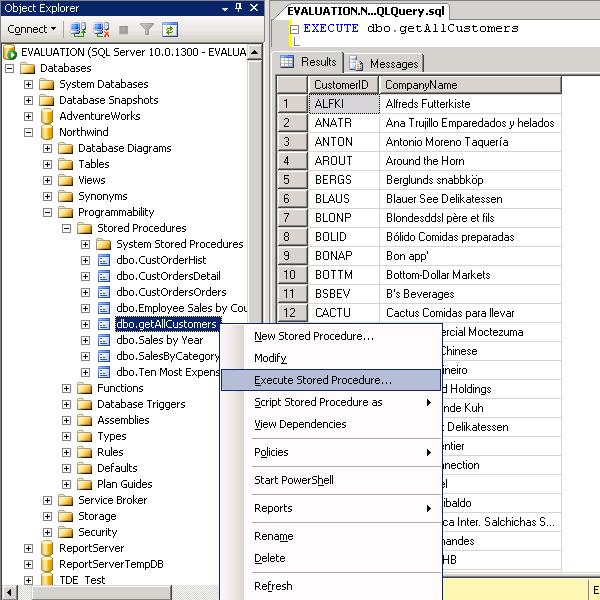Choose Modify from context menu

pos(331,358)
